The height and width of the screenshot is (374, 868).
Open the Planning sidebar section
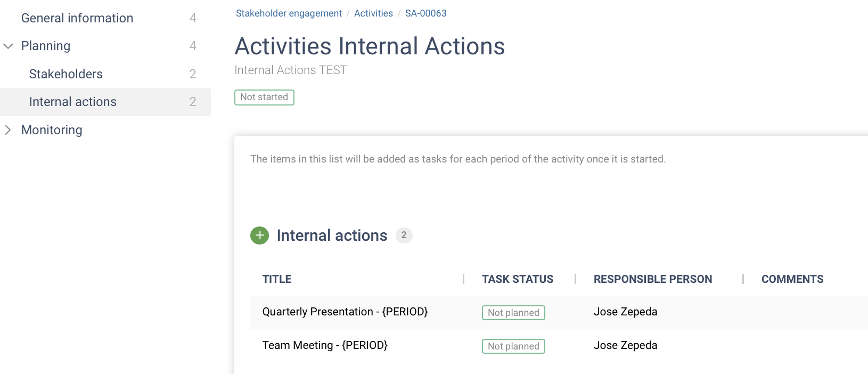pos(46,46)
